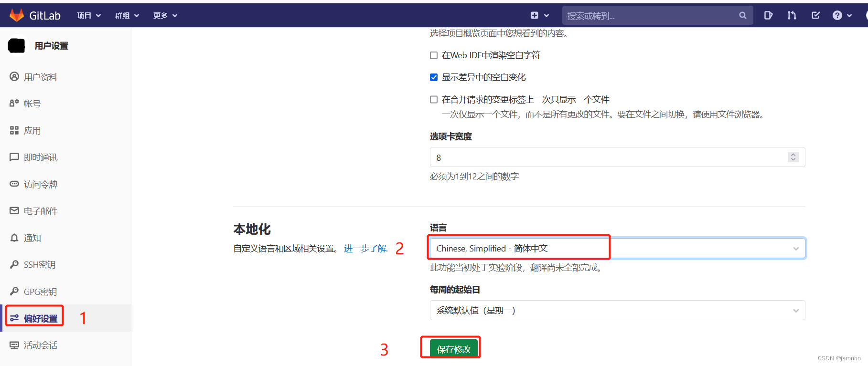Open 电子邮件 sidebar link
The image size is (868, 366).
[41, 211]
